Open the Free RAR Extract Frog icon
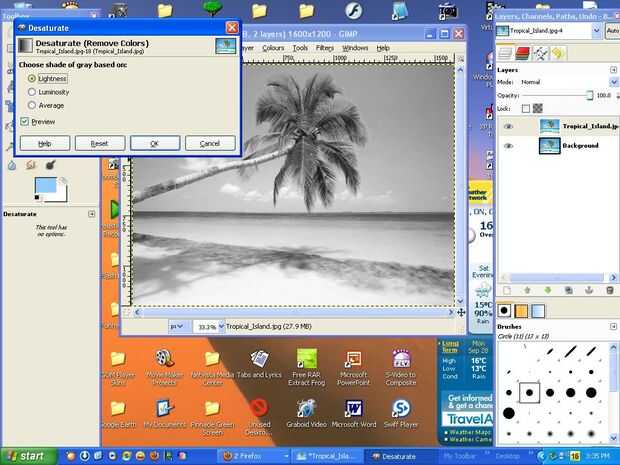The image size is (620, 465). click(x=307, y=367)
